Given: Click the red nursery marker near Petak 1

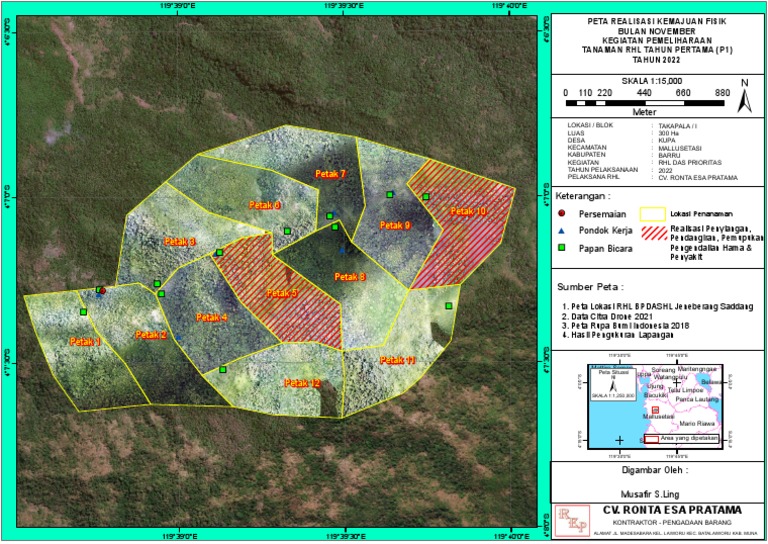Looking at the screenshot, I should click(x=103, y=291).
